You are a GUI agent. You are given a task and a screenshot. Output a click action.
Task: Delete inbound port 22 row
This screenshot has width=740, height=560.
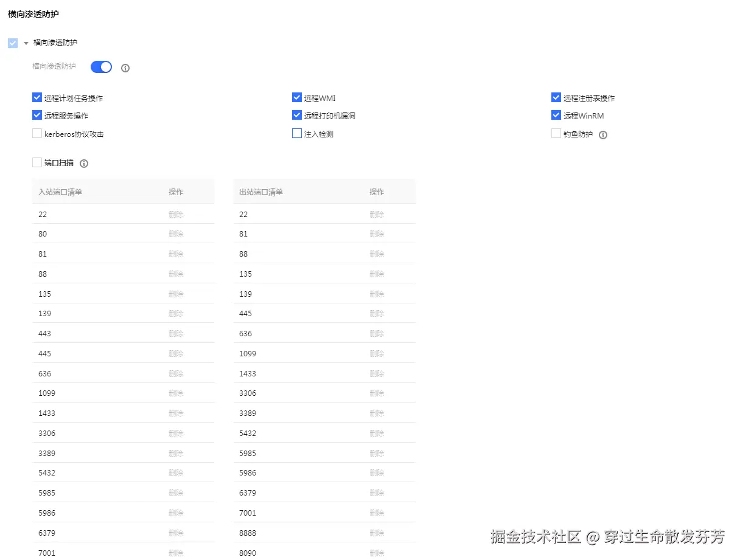coord(176,214)
